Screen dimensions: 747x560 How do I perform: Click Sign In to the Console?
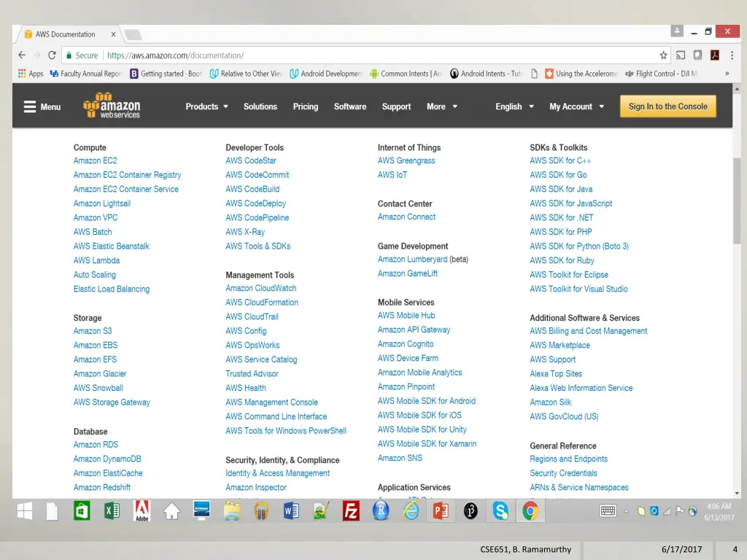click(668, 106)
